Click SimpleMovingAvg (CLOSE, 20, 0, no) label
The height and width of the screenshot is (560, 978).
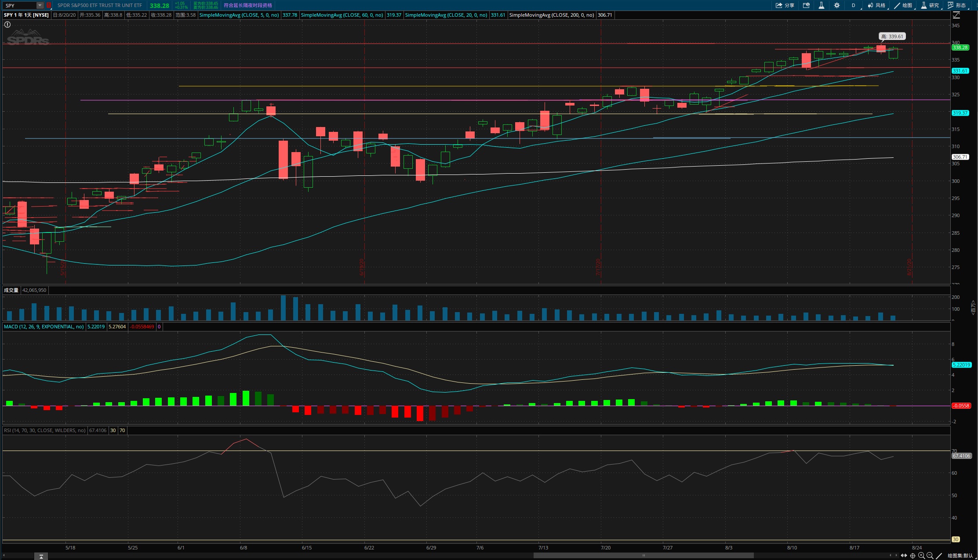click(x=446, y=15)
